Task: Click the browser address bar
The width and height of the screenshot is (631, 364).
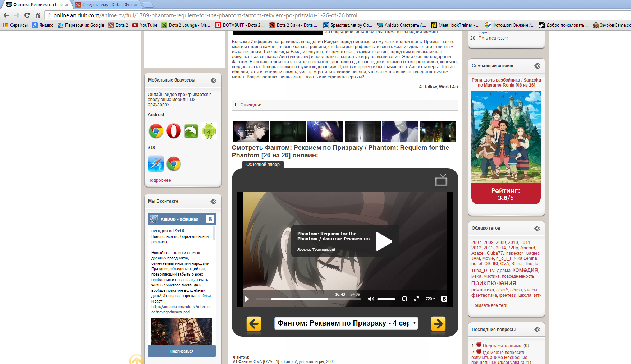Action: pos(338,15)
